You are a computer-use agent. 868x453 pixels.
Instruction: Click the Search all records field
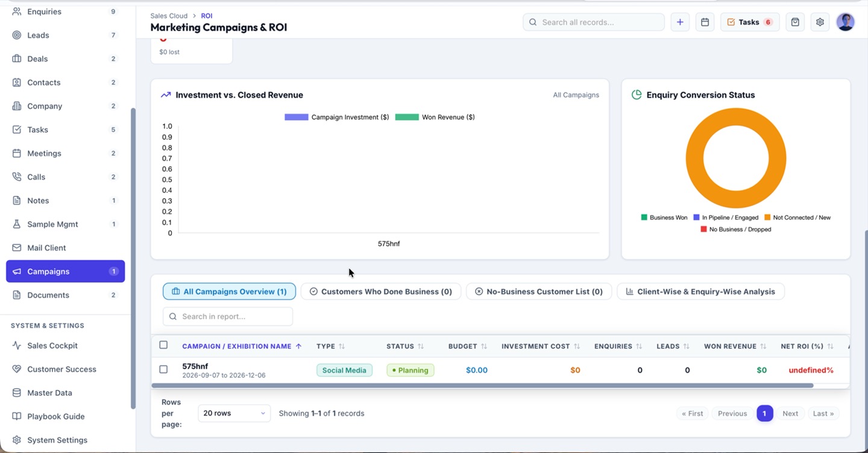[x=594, y=22]
